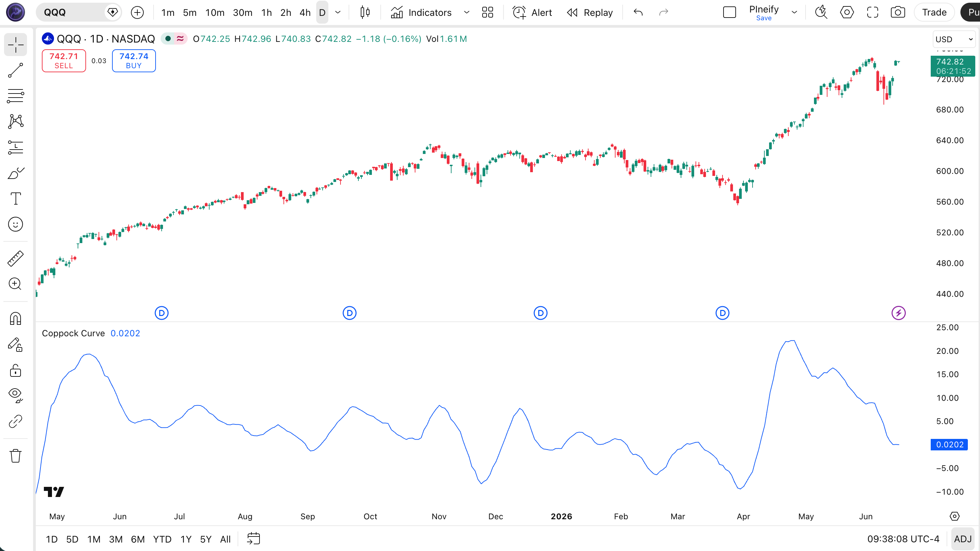Open the Indicators dialog
Screen dimensions: 980x551
coord(421,12)
